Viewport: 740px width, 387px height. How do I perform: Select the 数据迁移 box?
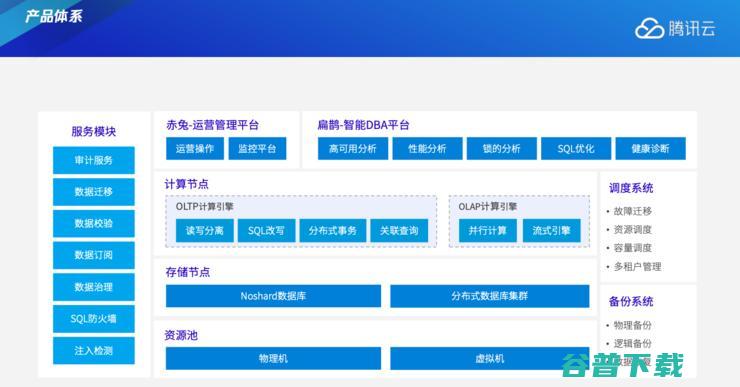coord(93,192)
